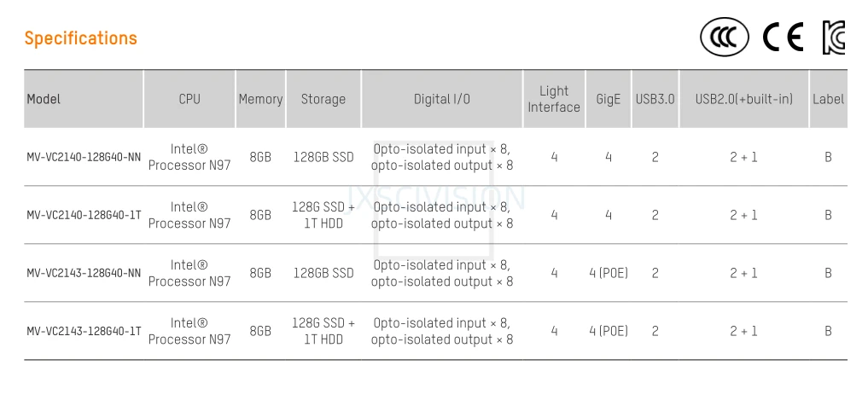
Task: Click the Storage column header
Action: 323,99
